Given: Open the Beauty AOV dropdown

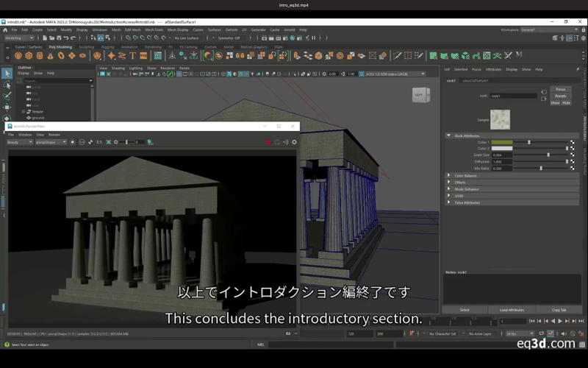Looking at the screenshot, I should click(20, 142).
